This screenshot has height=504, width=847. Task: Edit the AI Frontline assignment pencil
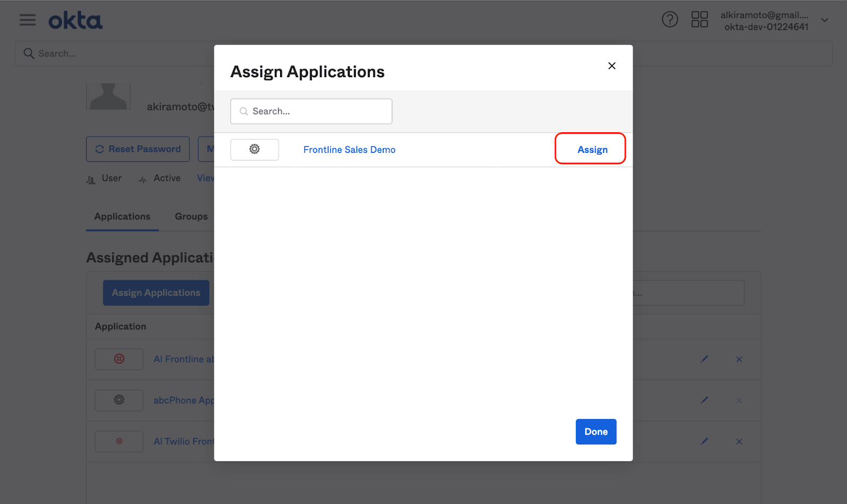coord(704,359)
